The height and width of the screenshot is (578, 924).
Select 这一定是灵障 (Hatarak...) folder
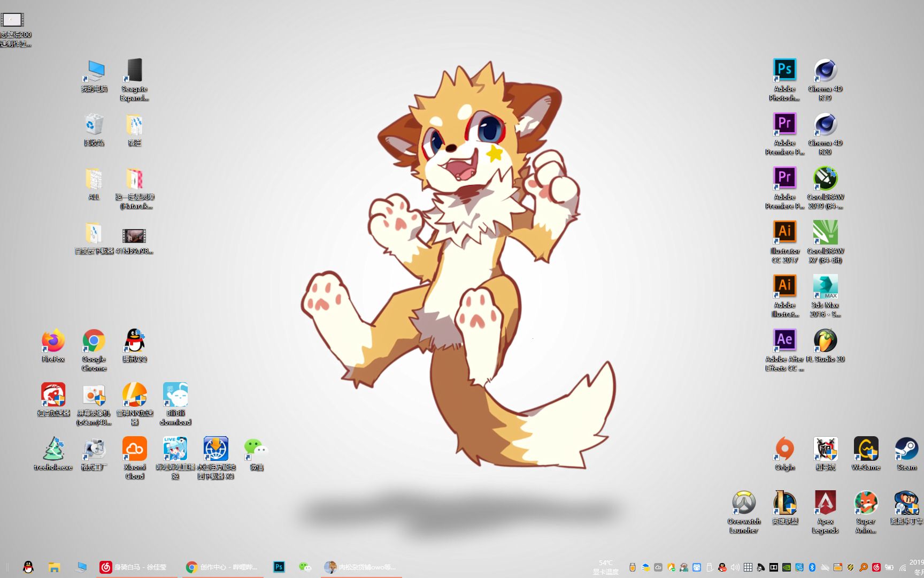[x=134, y=188]
